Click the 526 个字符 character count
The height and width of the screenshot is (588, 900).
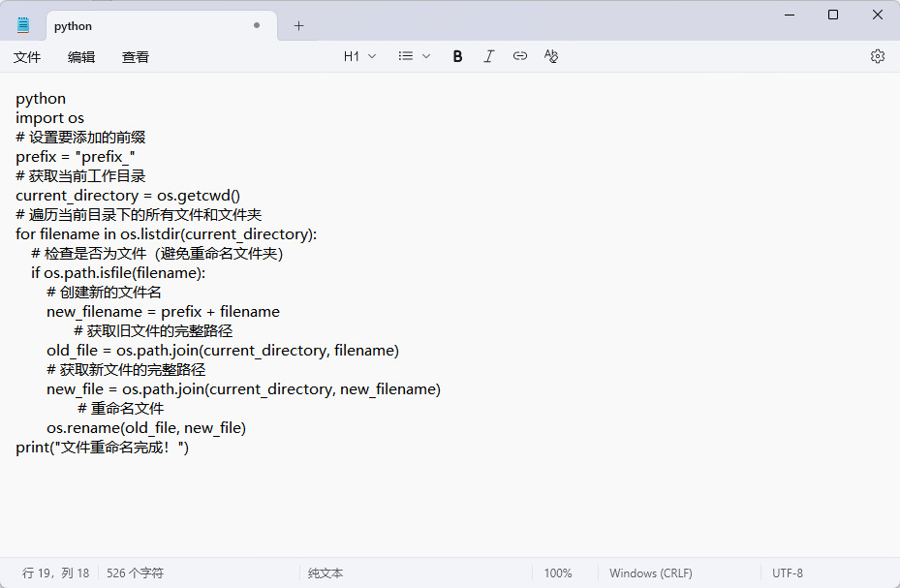(x=135, y=573)
